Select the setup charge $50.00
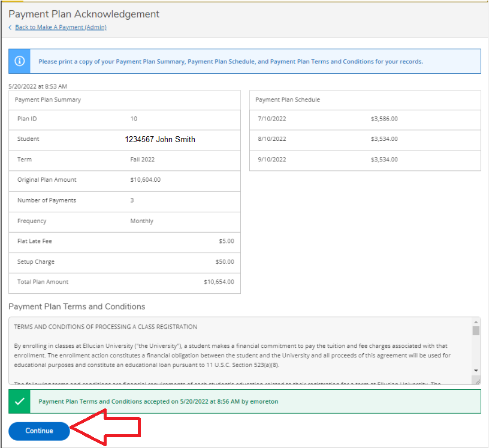 (225, 261)
